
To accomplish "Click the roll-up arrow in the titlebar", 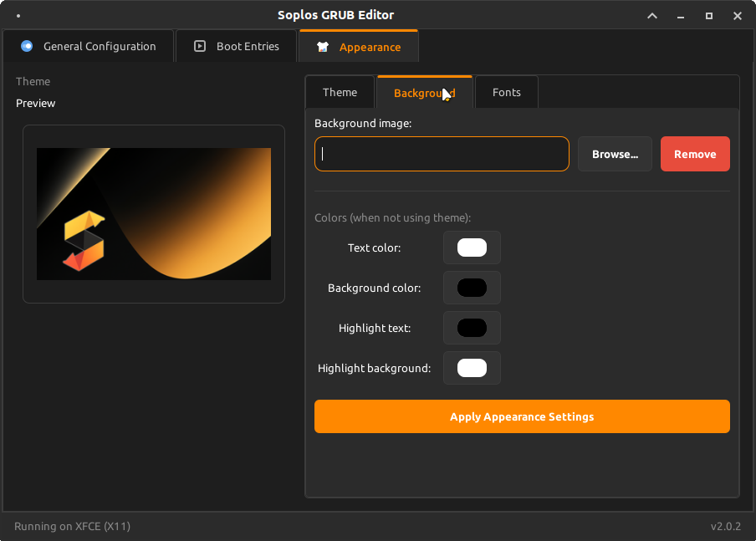I will click(x=651, y=16).
